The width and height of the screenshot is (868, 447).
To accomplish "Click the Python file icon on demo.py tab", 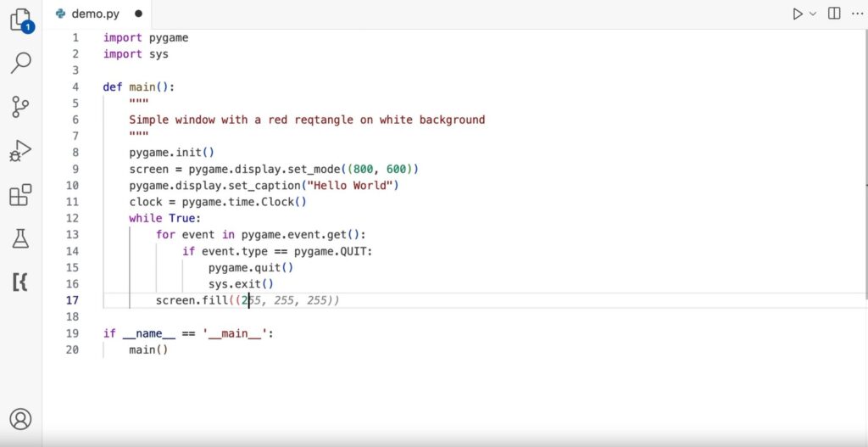I will pos(61,14).
